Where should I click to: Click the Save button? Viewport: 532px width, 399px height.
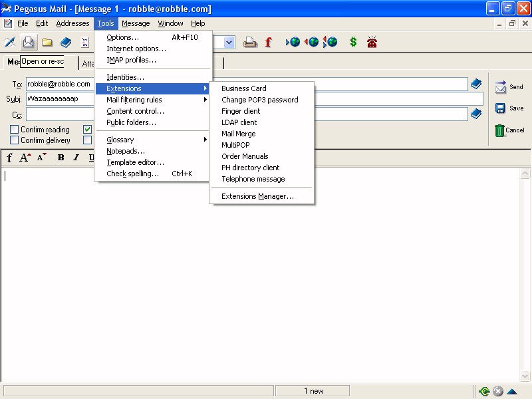pos(509,108)
